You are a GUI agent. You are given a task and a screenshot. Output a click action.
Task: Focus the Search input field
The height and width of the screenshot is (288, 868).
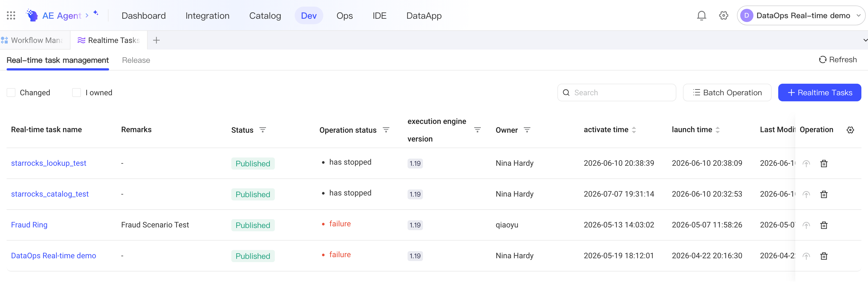pyautogui.click(x=616, y=93)
